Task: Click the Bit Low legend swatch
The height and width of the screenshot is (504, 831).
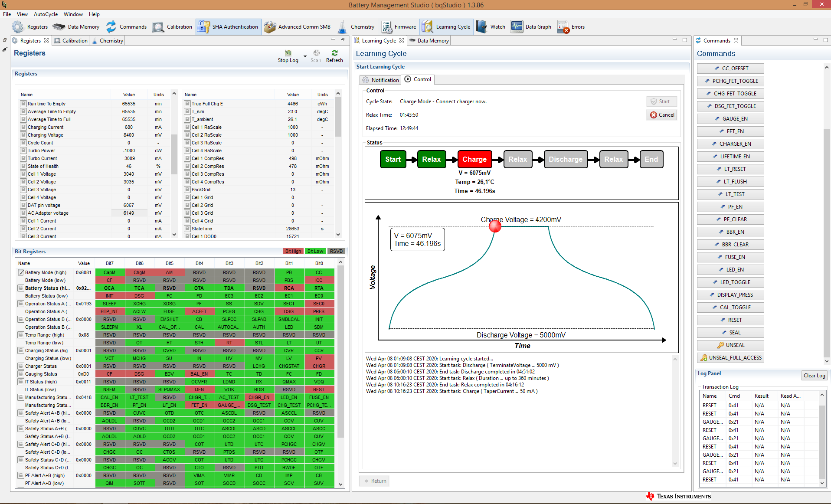Action: [315, 251]
